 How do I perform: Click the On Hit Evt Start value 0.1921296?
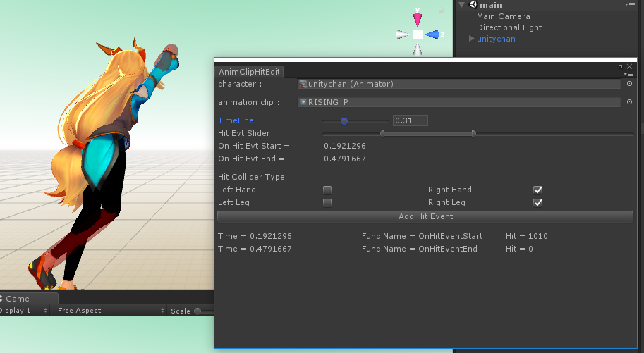[345, 146]
